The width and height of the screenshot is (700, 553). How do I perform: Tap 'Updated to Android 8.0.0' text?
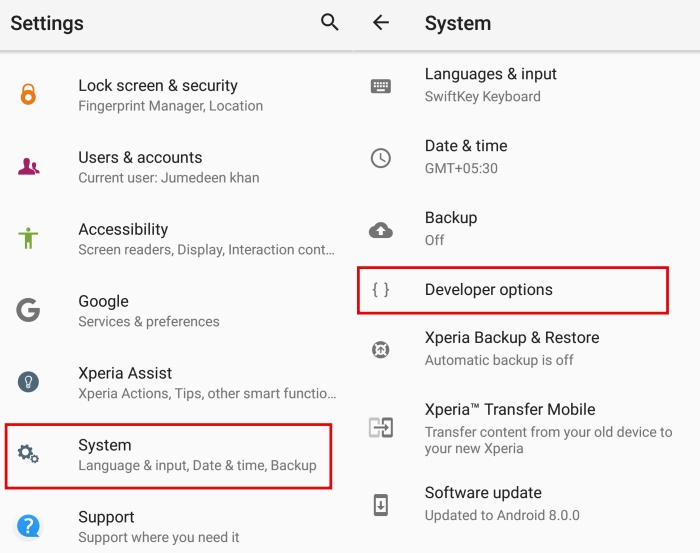(502, 515)
